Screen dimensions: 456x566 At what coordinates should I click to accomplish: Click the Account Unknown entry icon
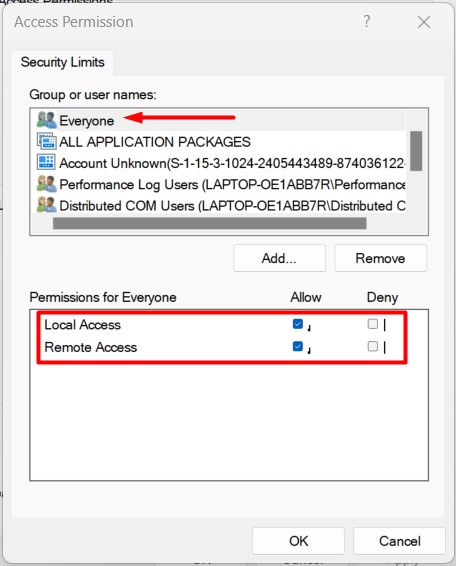pos(47,163)
